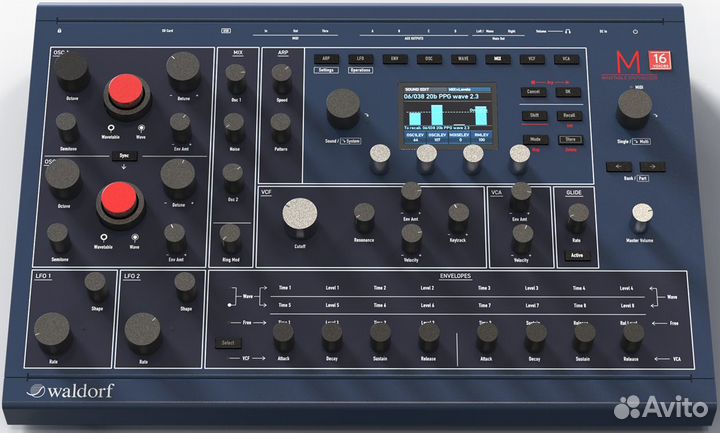Hit the Recall button
720x433 pixels.
coord(569,116)
